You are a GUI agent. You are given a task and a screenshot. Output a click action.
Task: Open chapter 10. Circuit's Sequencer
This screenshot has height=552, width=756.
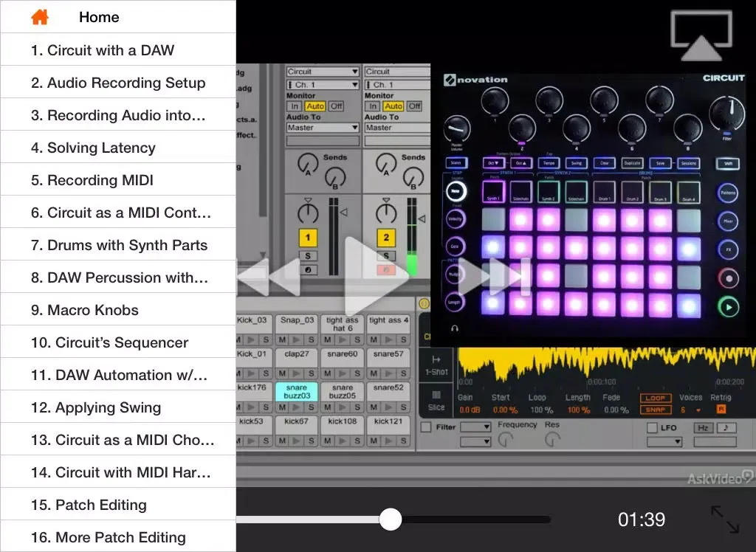point(118,342)
